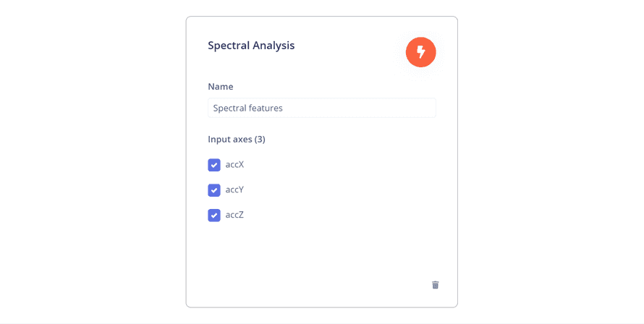This screenshot has height=324, width=644.
Task: Click the tick mark icon beside accZ
Action: pos(214,216)
